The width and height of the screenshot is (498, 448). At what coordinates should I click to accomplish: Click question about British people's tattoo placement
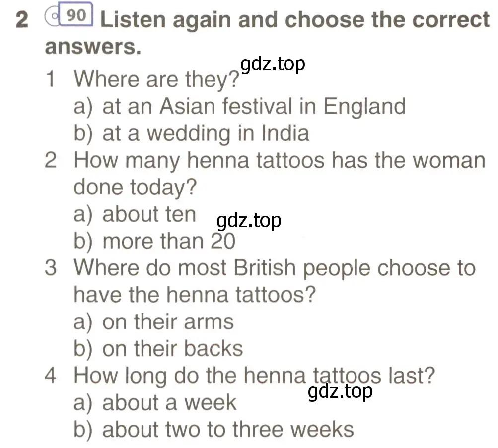(x=275, y=281)
